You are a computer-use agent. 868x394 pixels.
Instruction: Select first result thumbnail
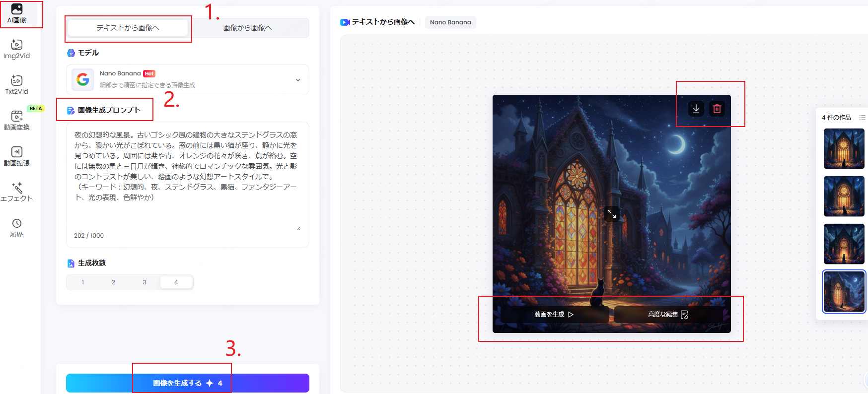pyautogui.click(x=844, y=149)
